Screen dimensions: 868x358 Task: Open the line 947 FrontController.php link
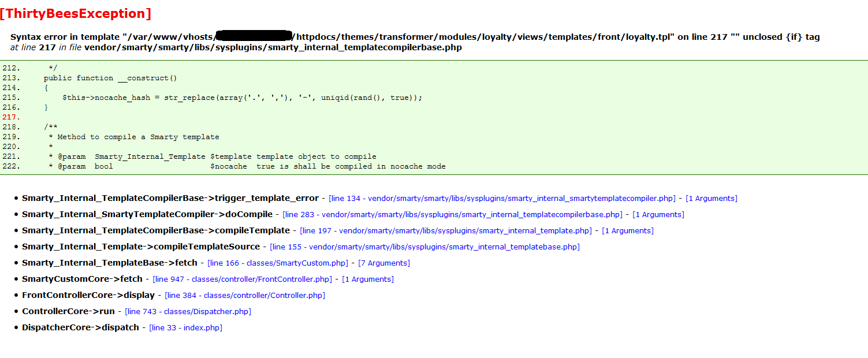pos(242,279)
